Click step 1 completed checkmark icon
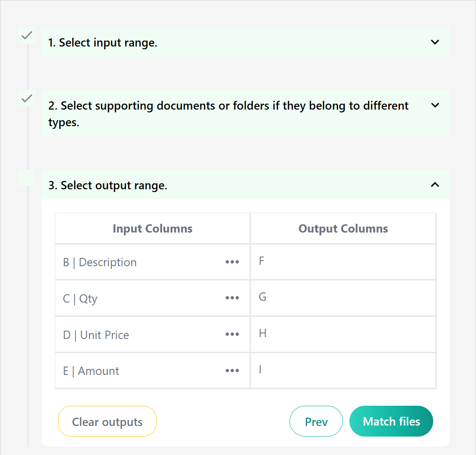 coord(27,35)
